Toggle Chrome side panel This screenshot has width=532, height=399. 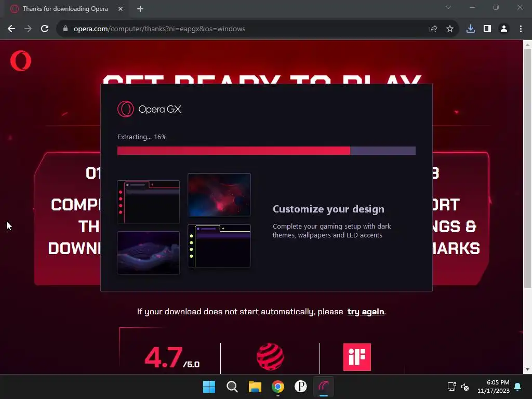click(x=487, y=29)
